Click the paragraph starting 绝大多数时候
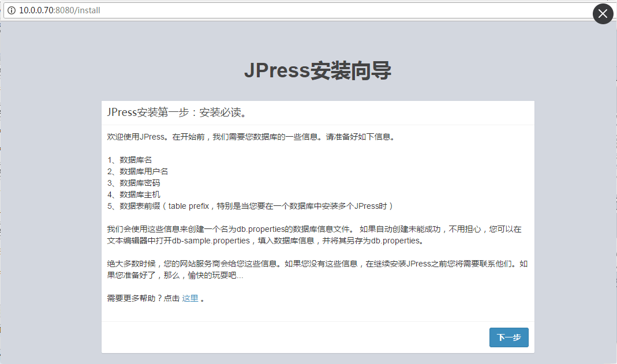This screenshot has width=617, height=364. tap(317, 269)
